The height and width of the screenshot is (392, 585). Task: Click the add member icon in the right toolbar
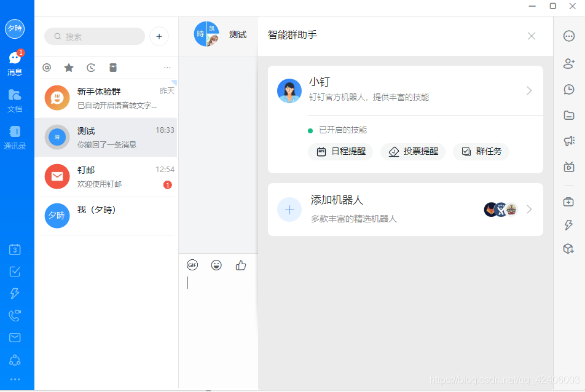coord(569,63)
